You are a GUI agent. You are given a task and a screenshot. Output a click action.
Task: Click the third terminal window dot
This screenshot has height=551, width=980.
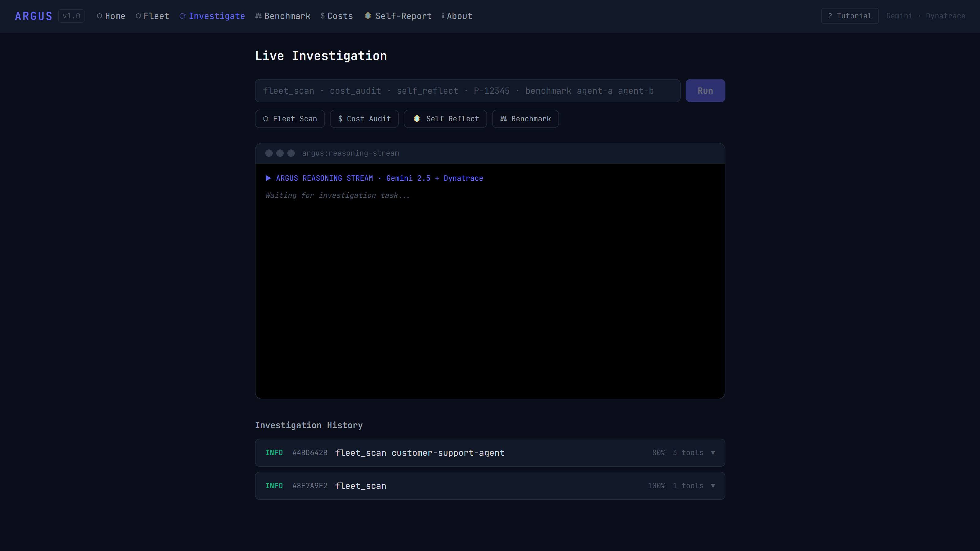[x=291, y=153]
